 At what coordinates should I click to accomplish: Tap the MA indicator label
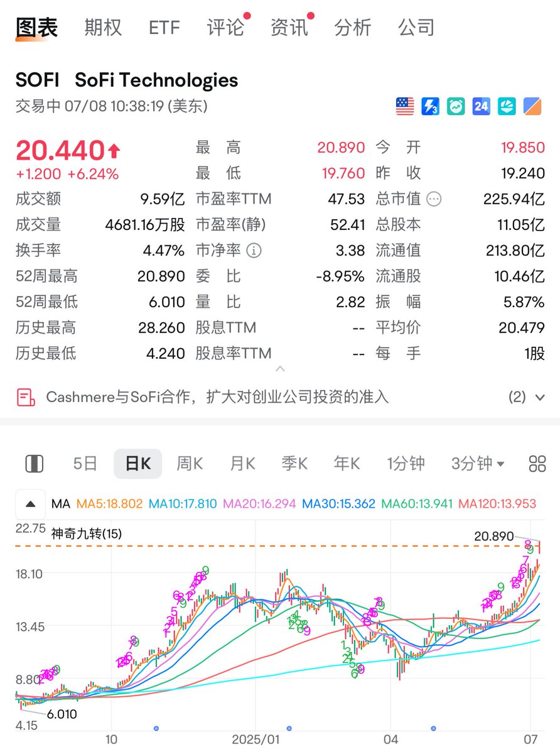pos(60,504)
